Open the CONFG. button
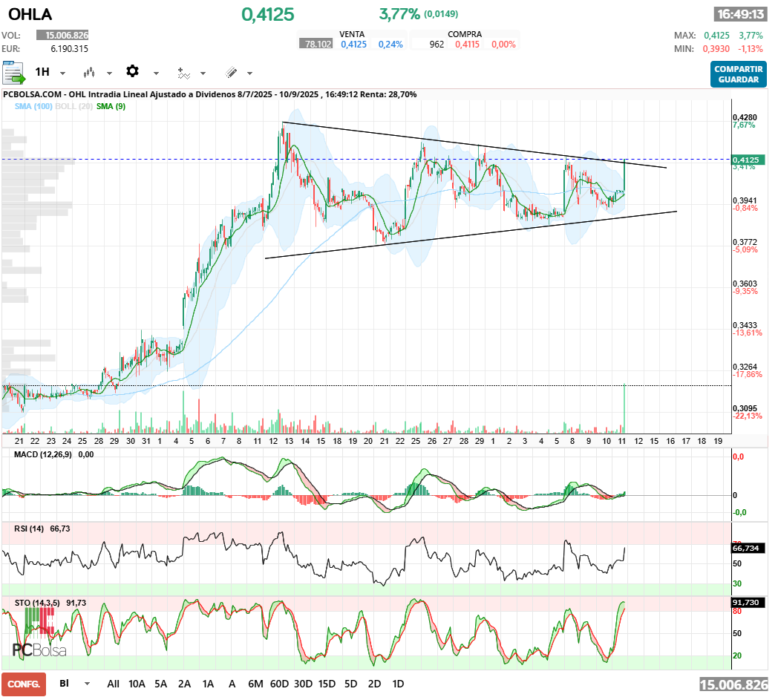 (x=24, y=684)
